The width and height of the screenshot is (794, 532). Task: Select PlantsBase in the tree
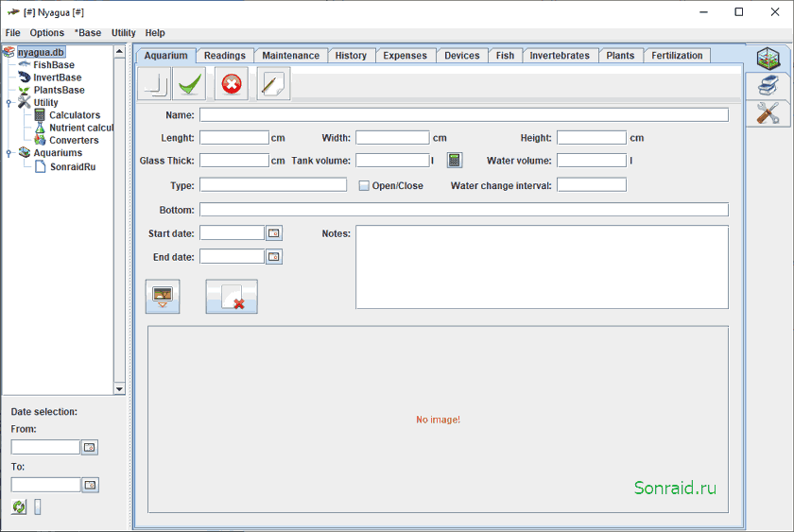point(59,90)
